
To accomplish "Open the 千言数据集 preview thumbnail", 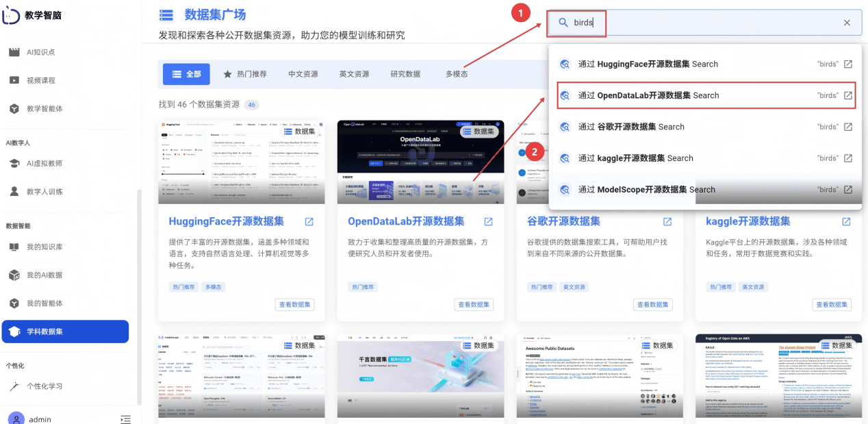I will click(421, 376).
